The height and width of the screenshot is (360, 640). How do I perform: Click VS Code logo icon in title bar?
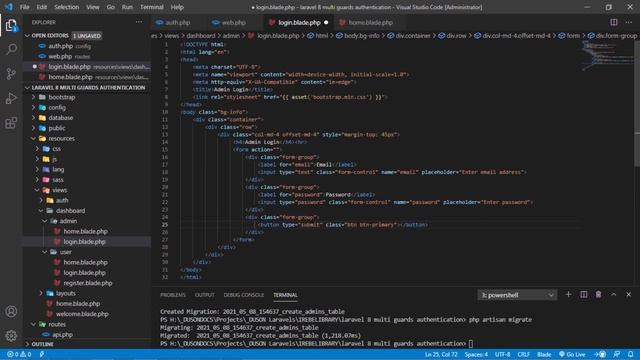point(9,7)
